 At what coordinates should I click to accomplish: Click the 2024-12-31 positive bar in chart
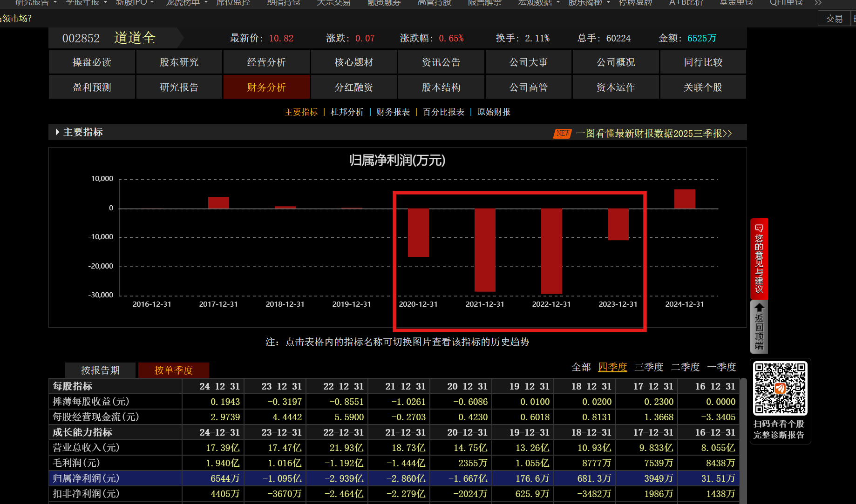click(685, 199)
